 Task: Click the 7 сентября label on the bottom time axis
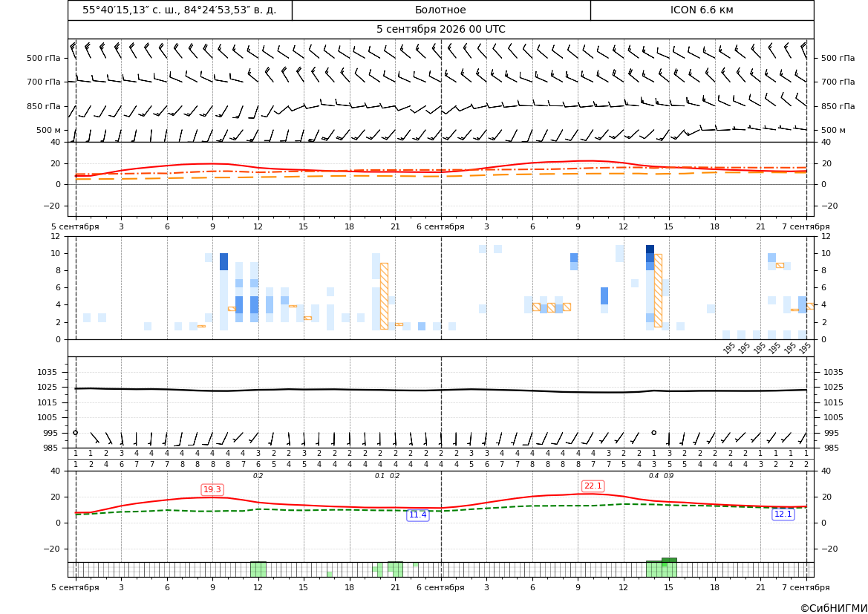(x=806, y=587)
